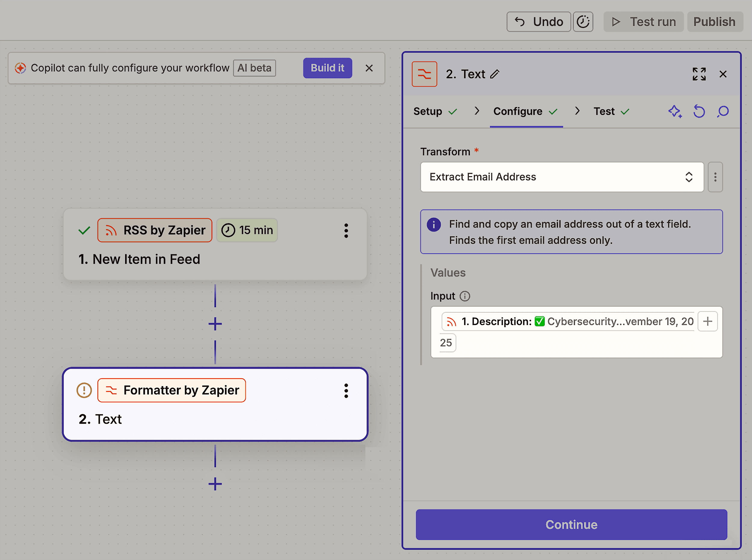Expand the step panel to fullscreen
This screenshot has height=560, width=752.
point(699,74)
